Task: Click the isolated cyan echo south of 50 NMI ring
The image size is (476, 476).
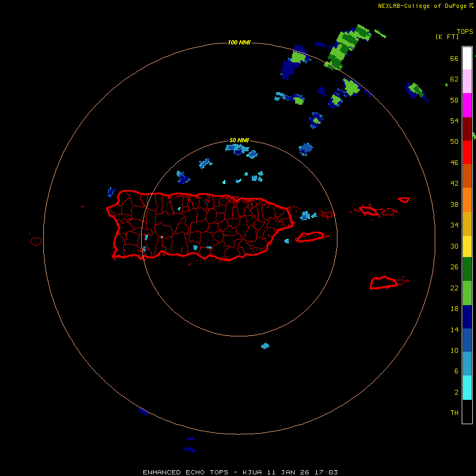Action: (266, 346)
